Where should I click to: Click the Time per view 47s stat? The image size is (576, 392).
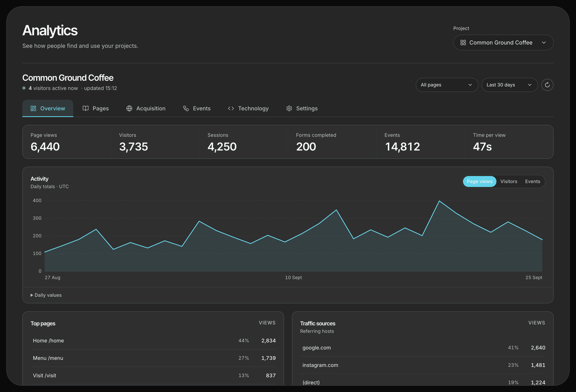point(509,142)
